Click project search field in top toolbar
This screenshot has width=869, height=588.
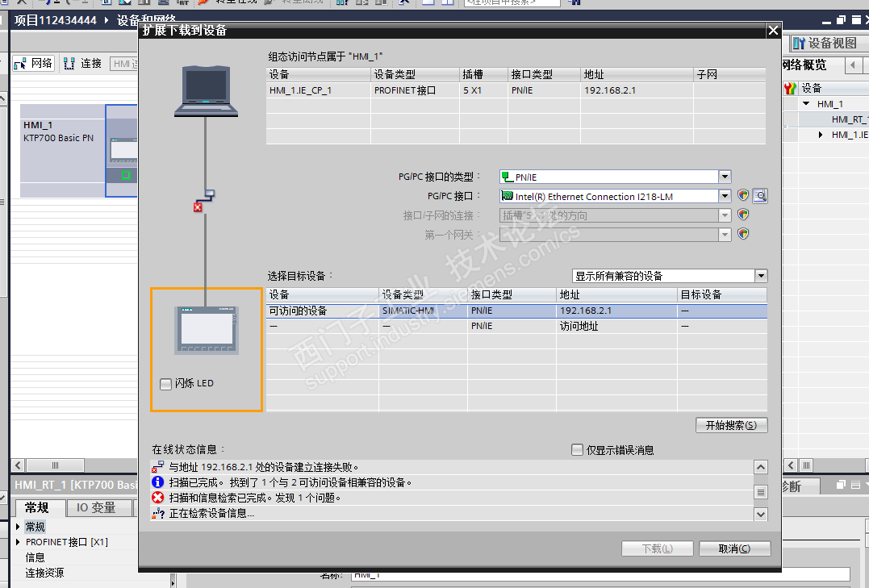click(x=512, y=2)
